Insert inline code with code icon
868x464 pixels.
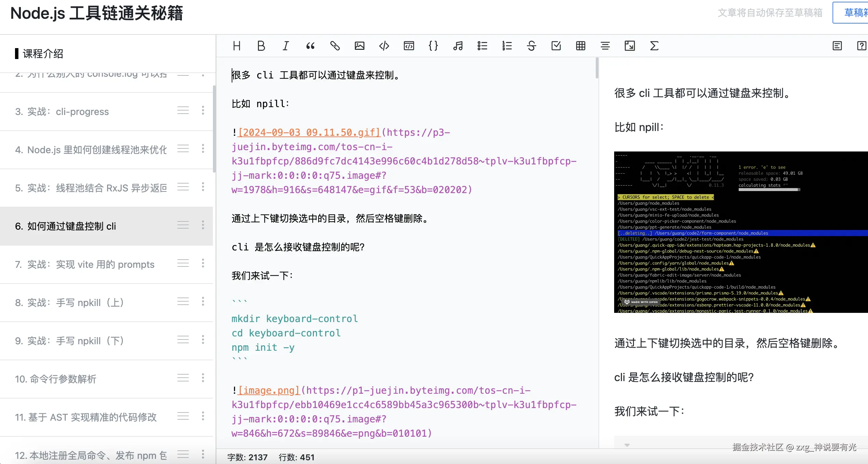(384, 46)
